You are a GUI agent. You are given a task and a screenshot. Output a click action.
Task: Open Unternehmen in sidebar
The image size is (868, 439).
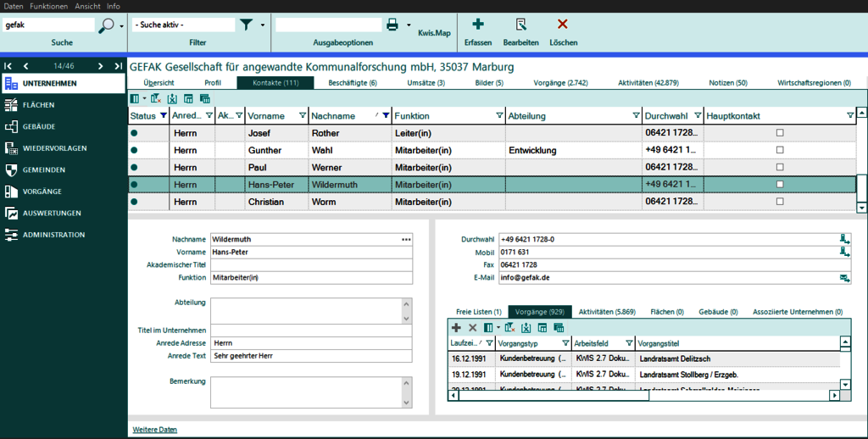[63, 83]
